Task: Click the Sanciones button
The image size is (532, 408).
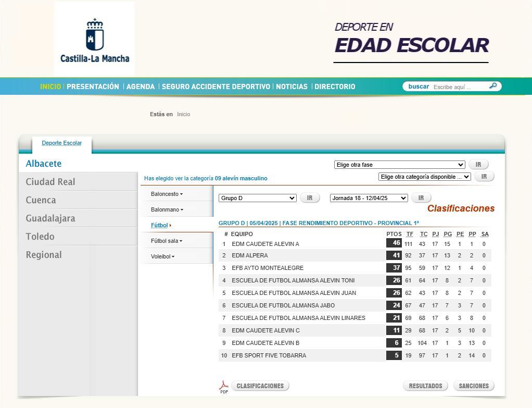Action: click(x=474, y=386)
